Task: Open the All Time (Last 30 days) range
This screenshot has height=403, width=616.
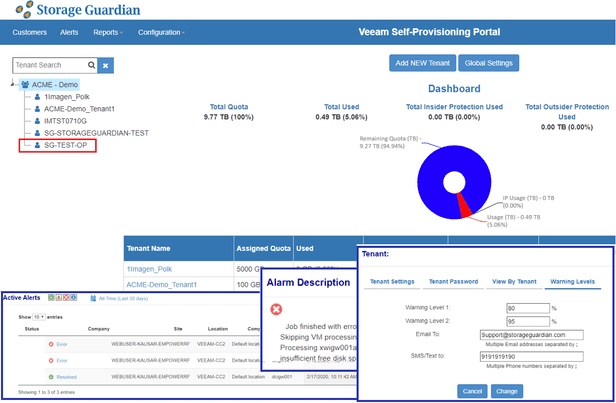Action: point(123,299)
